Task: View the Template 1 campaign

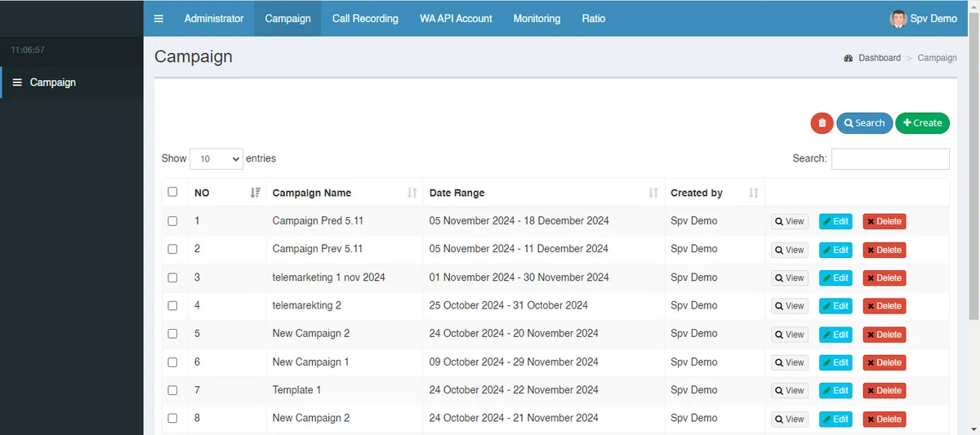Action: pos(790,390)
